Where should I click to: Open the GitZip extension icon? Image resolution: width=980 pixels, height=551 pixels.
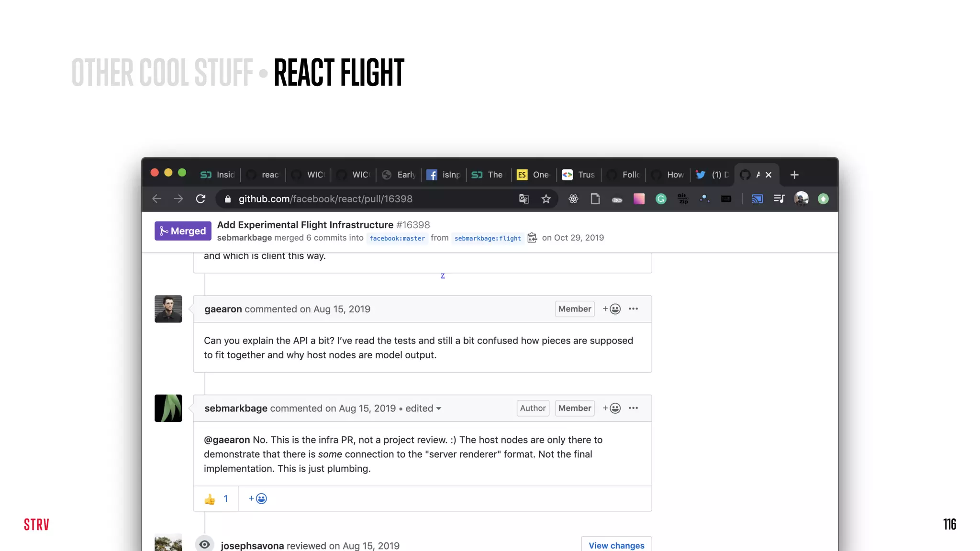683,199
